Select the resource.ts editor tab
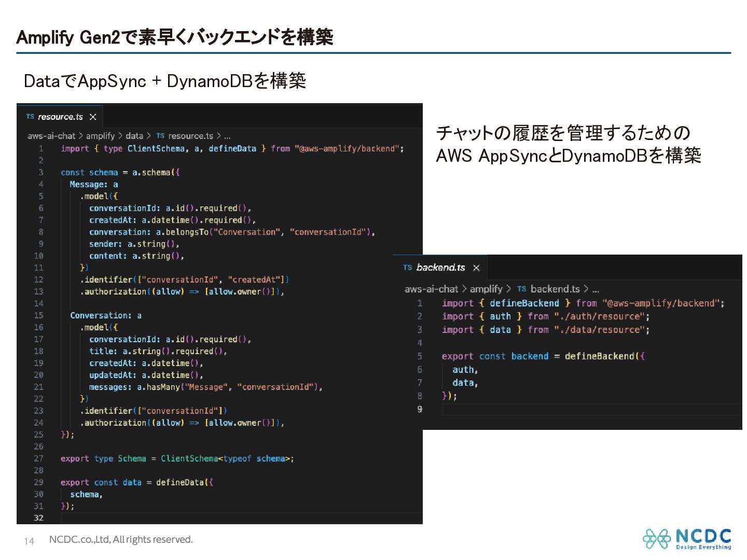747x560 pixels. click(60, 117)
